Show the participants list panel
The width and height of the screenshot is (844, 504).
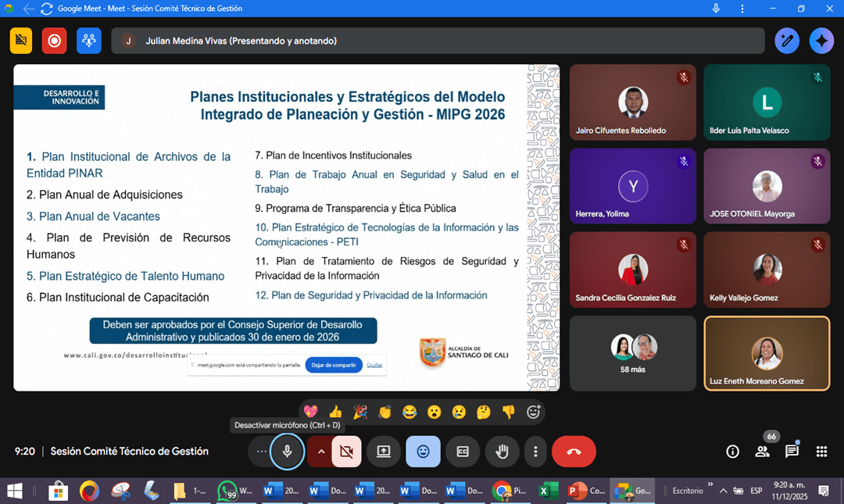click(762, 452)
